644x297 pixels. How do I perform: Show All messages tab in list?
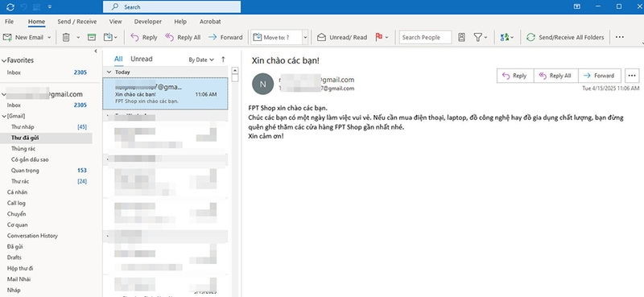(x=118, y=59)
